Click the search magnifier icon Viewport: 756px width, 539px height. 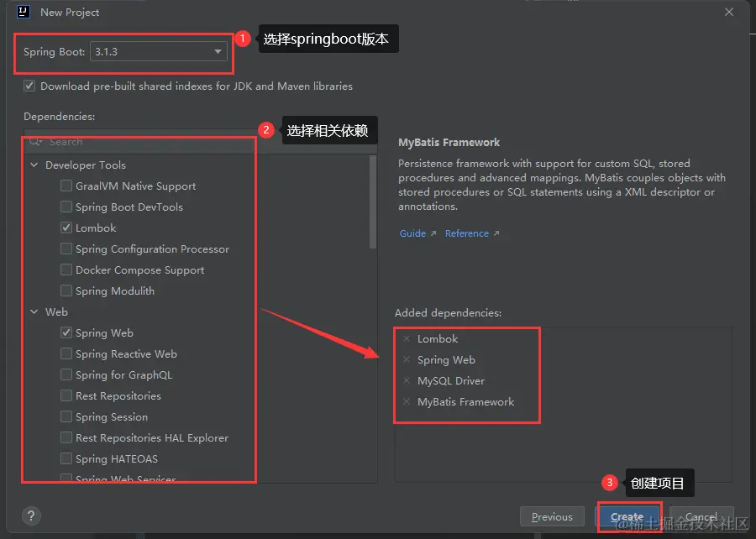point(35,142)
